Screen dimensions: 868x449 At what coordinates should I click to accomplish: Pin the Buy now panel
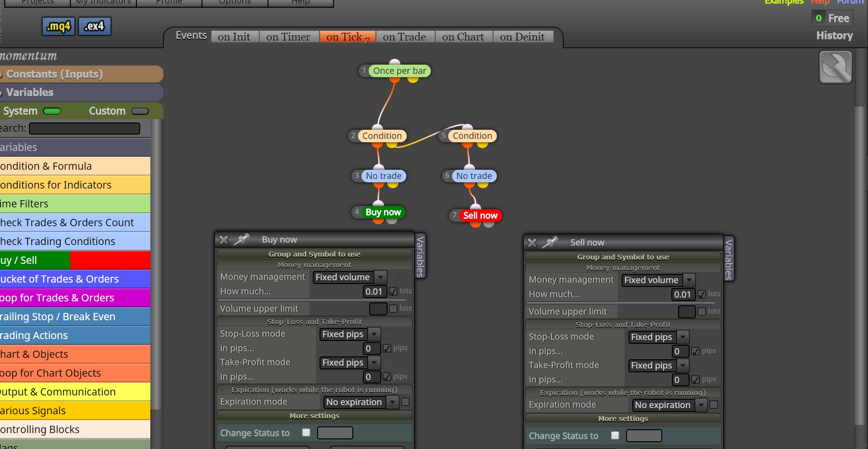241,239
